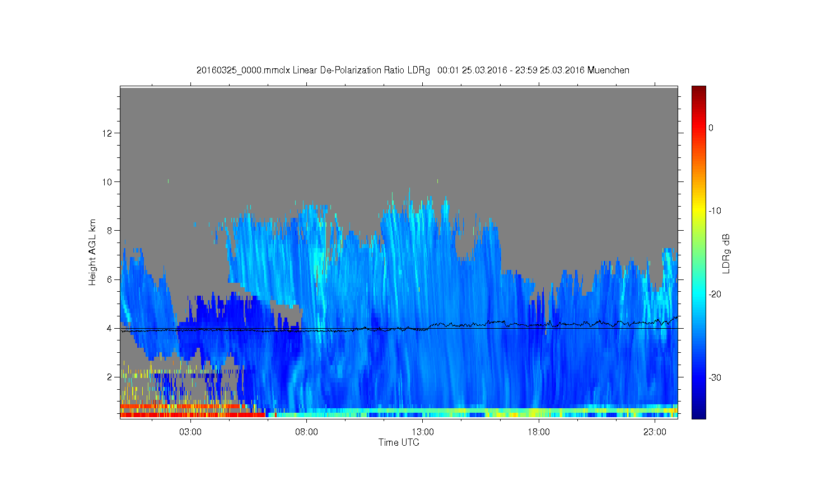Viewport: 840px width, 504px height.
Task: Click the dark red top of the colorbar
Action: (698, 90)
